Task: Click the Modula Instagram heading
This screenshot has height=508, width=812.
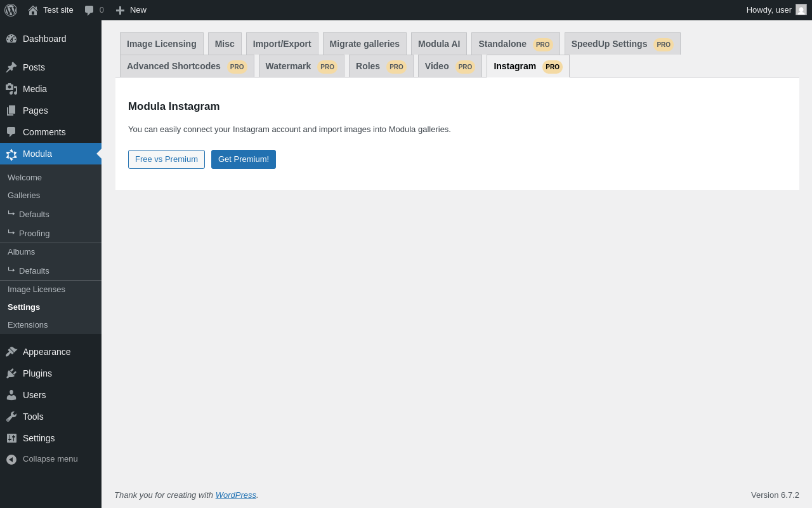Action: pos(174,107)
